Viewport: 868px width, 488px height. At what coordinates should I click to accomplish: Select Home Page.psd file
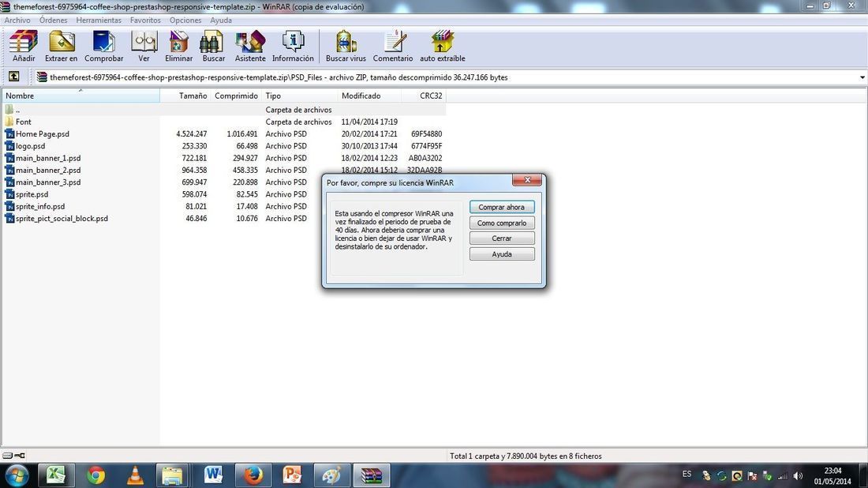coord(223,134)
